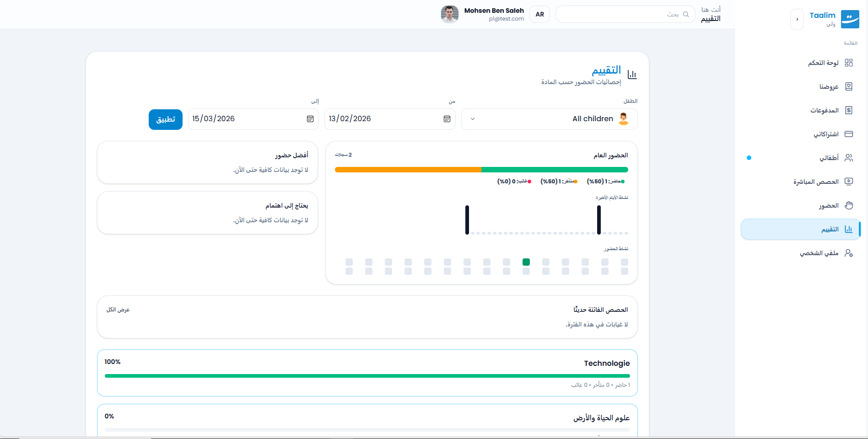
Task: Select the التقييم sidebar menu item
Action: (830, 229)
